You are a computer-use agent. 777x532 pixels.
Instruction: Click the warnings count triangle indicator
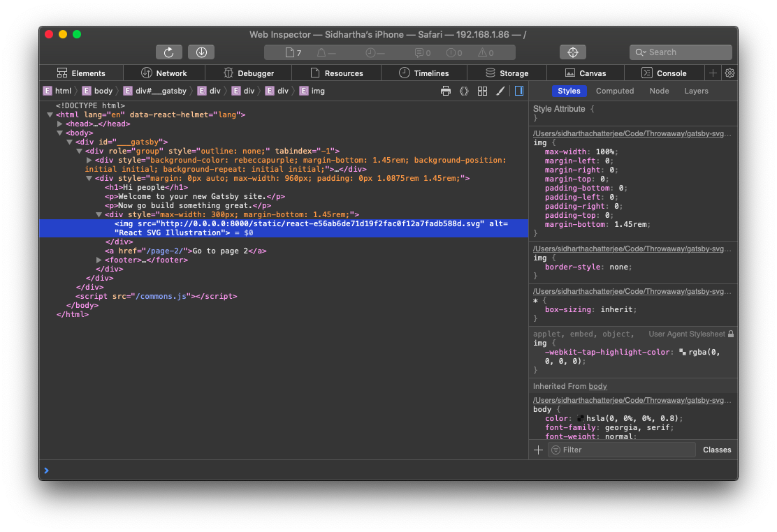tap(486, 52)
